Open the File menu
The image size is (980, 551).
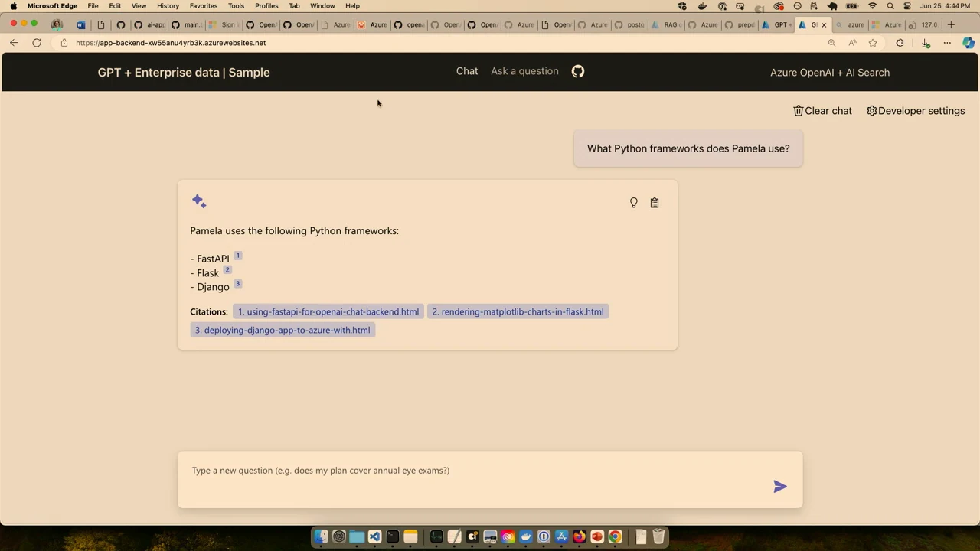click(x=93, y=6)
